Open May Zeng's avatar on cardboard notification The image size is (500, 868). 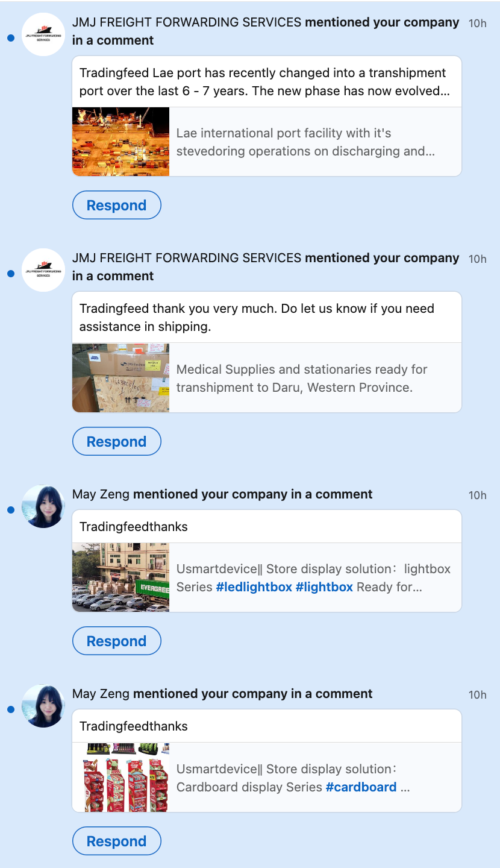43,706
